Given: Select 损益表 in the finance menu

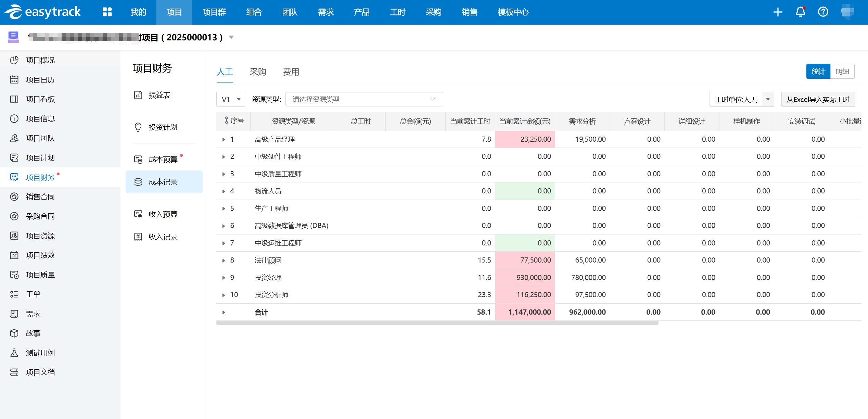Looking at the screenshot, I should click(x=159, y=95).
